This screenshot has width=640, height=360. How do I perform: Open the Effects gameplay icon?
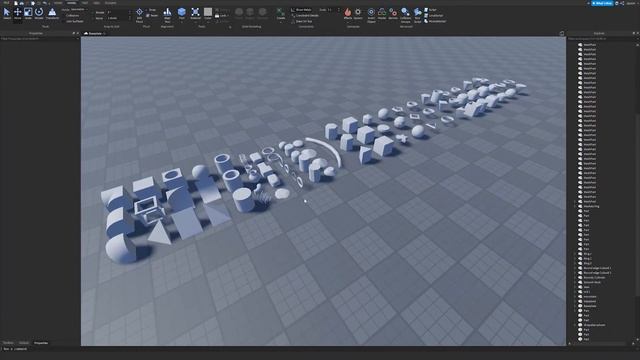(x=348, y=13)
